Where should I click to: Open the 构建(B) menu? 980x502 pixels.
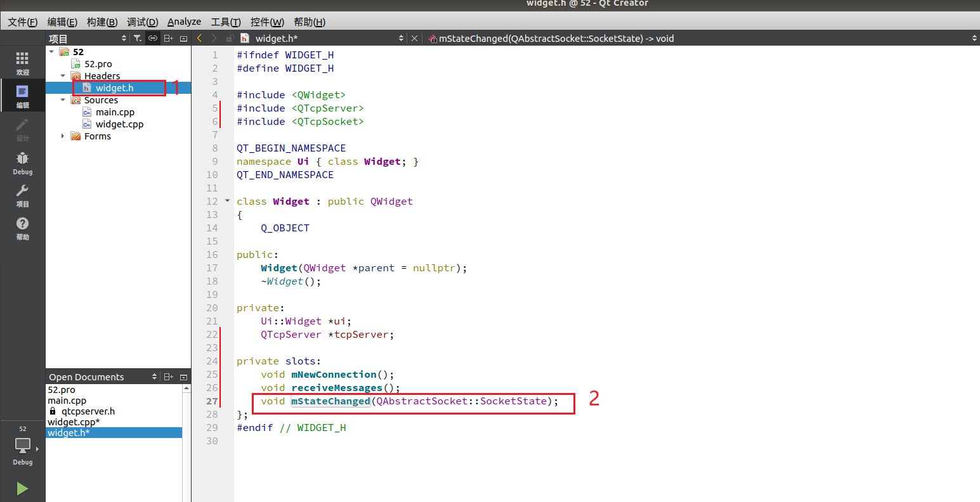[102, 22]
